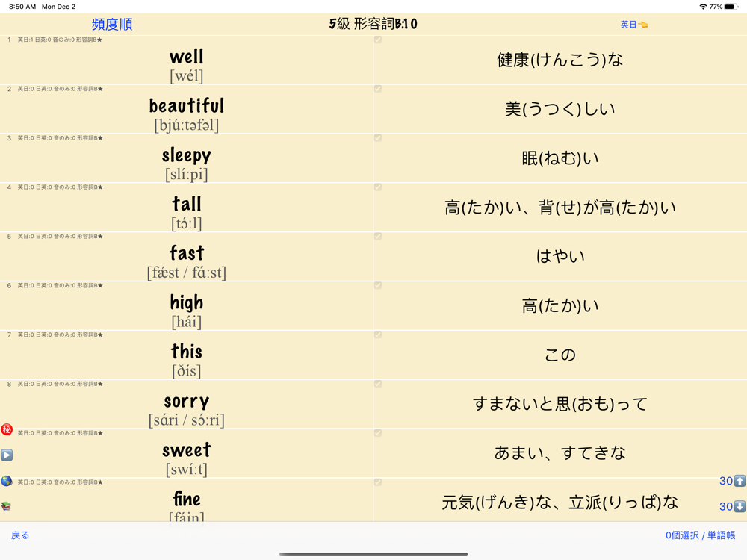
Task: Switch the 英日 direction mode
Action: click(x=628, y=25)
